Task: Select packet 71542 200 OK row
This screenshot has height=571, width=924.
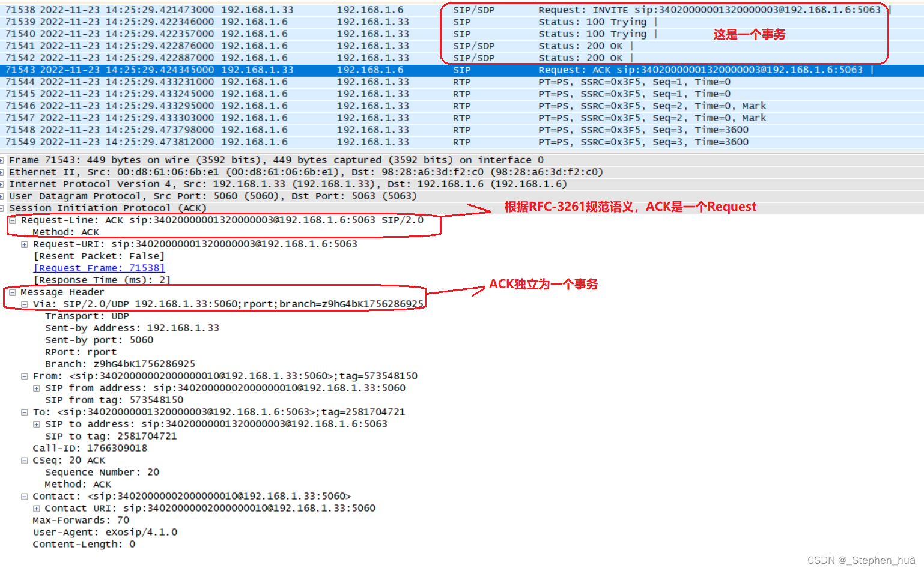Action: click(x=462, y=58)
